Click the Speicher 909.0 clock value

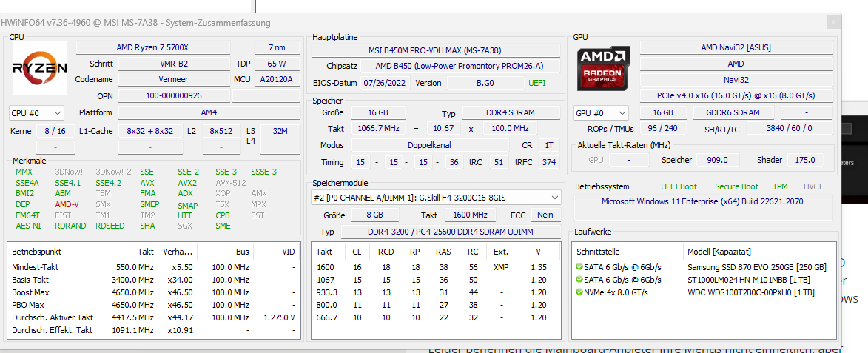tap(716, 160)
